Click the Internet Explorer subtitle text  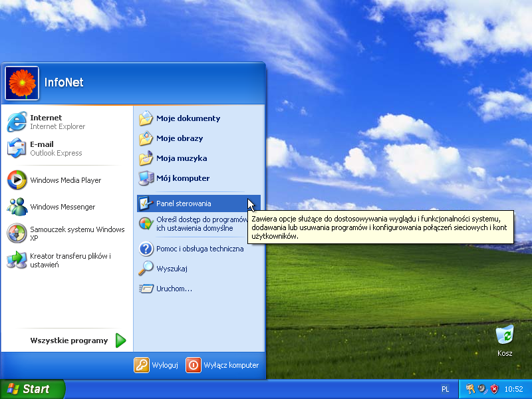pyautogui.click(x=58, y=126)
